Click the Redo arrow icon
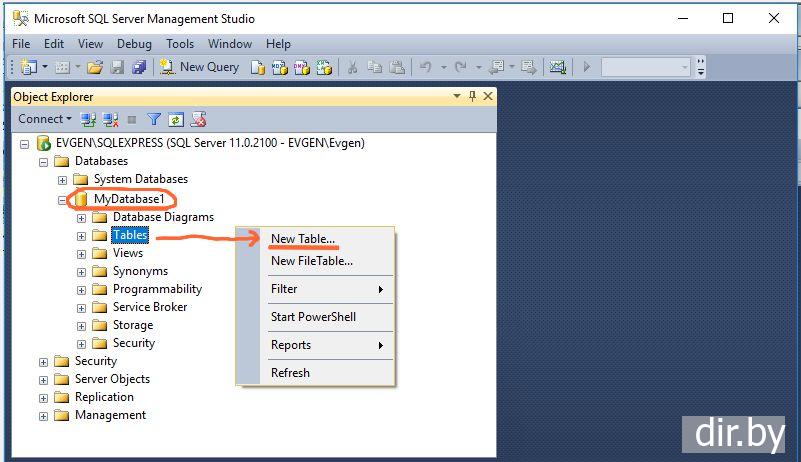This screenshot has width=801, height=462. 460,67
